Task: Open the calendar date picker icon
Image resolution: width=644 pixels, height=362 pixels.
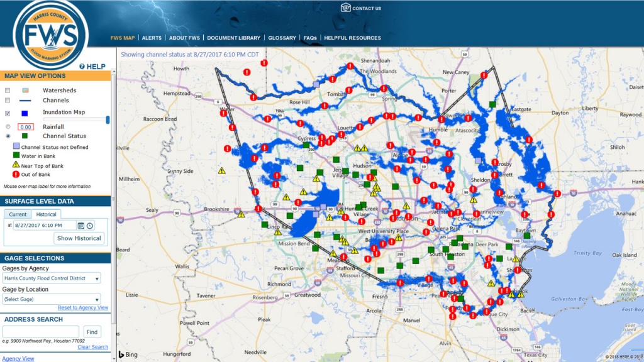Action: (x=81, y=226)
